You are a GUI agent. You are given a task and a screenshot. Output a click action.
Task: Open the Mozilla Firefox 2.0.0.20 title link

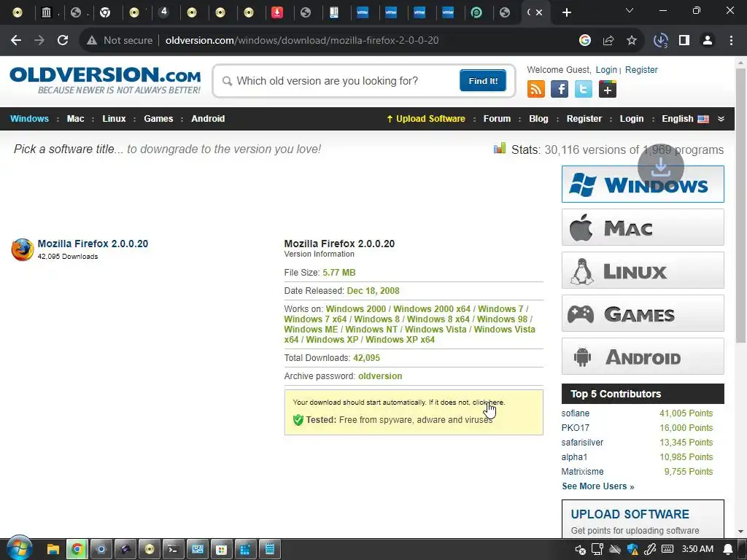(93, 244)
